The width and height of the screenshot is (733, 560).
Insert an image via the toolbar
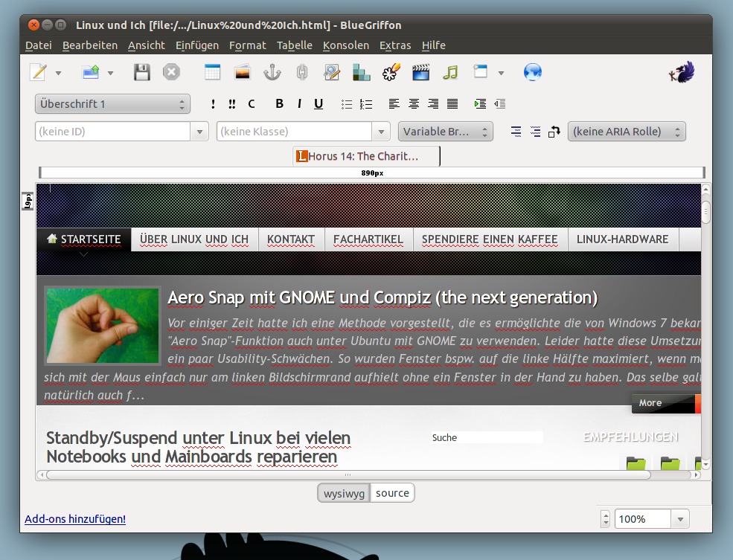[242, 71]
